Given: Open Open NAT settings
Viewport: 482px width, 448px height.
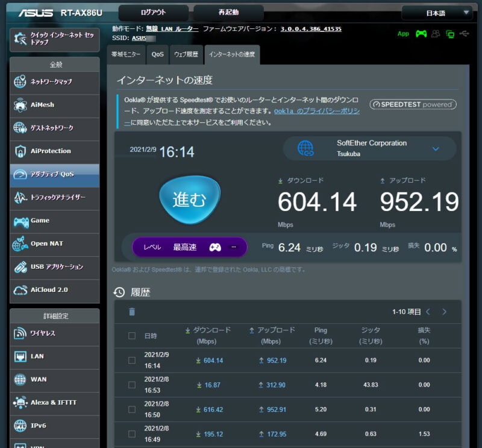Looking at the screenshot, I should click(x=54, y=244).
